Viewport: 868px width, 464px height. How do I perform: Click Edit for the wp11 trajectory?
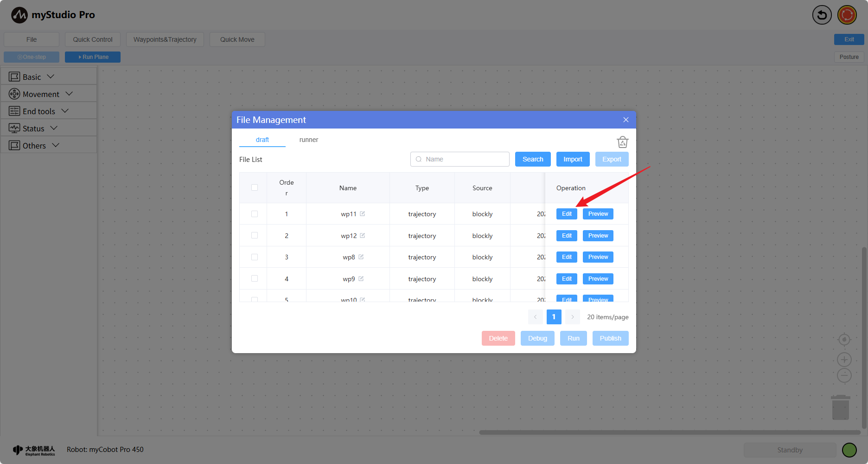[567, 214]
